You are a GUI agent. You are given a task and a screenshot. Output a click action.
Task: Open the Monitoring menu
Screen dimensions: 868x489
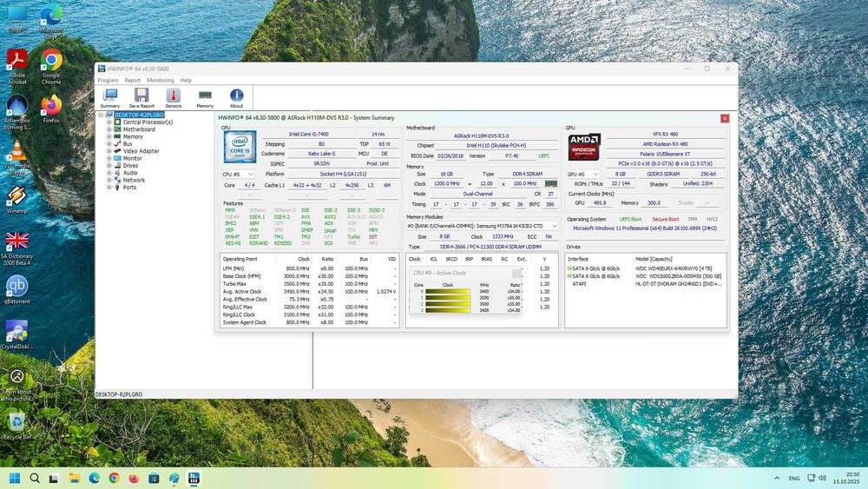(160, 80)
